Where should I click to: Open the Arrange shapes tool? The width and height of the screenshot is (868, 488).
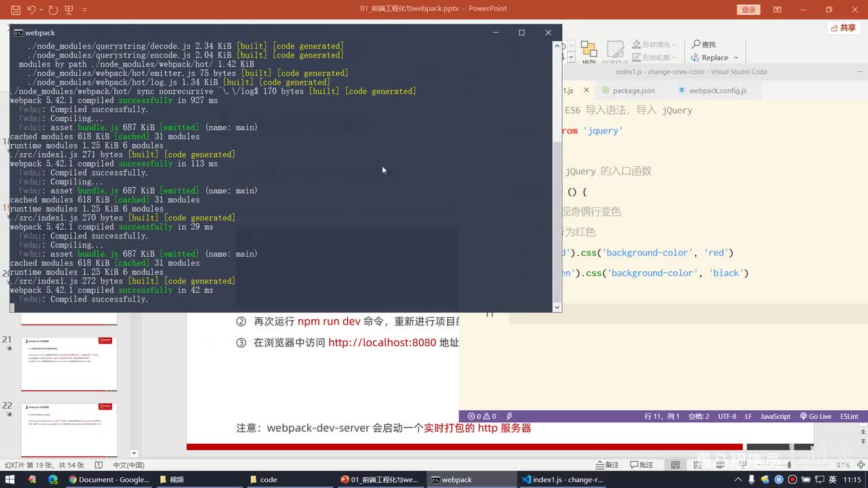pos(589,52)
